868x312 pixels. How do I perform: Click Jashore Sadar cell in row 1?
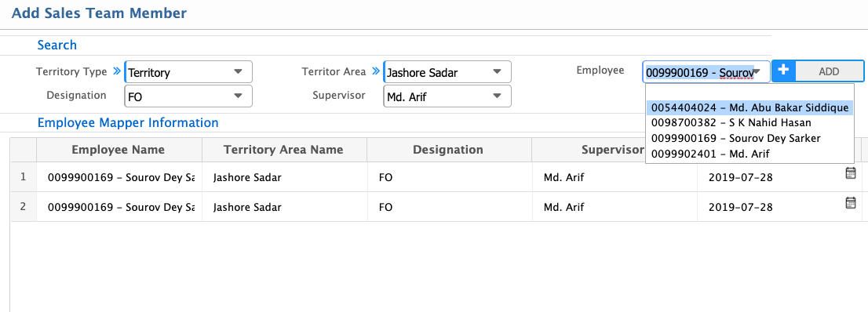click(285, 178)
